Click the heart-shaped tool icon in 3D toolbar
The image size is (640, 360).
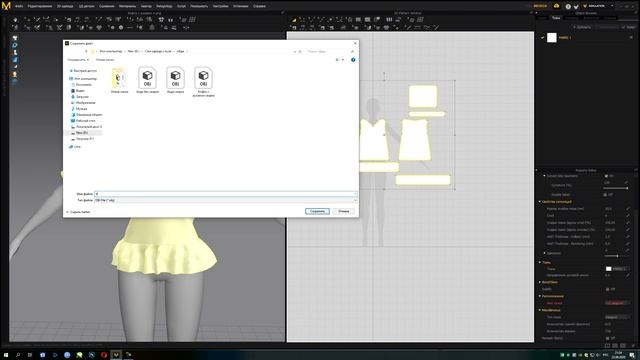click(99, 27)
